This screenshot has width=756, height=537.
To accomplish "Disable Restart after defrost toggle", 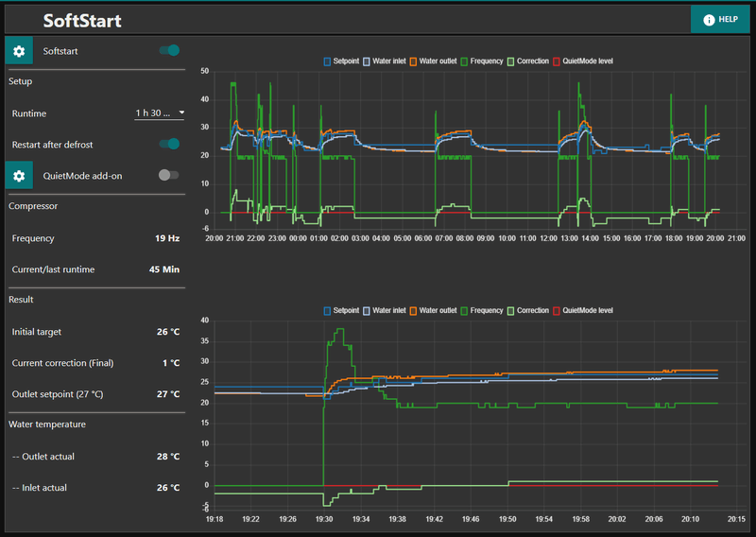I will click(x=169, y=144).
